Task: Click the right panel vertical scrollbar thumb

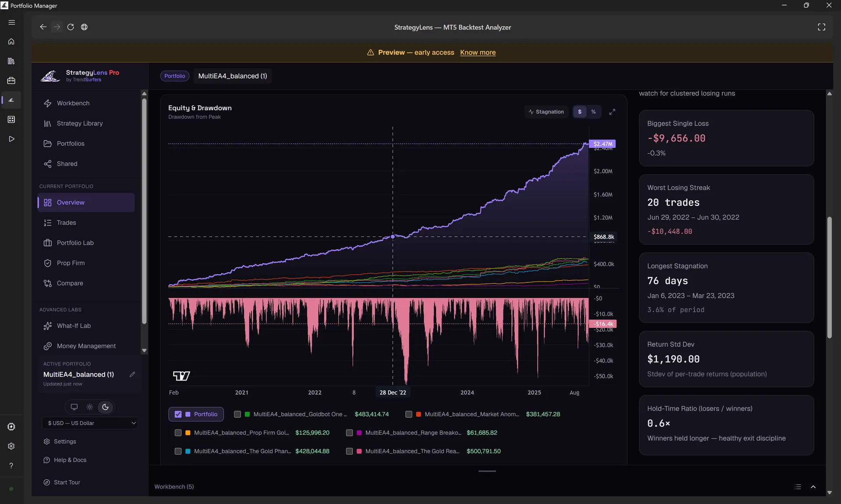Action: tap(829, 277)
